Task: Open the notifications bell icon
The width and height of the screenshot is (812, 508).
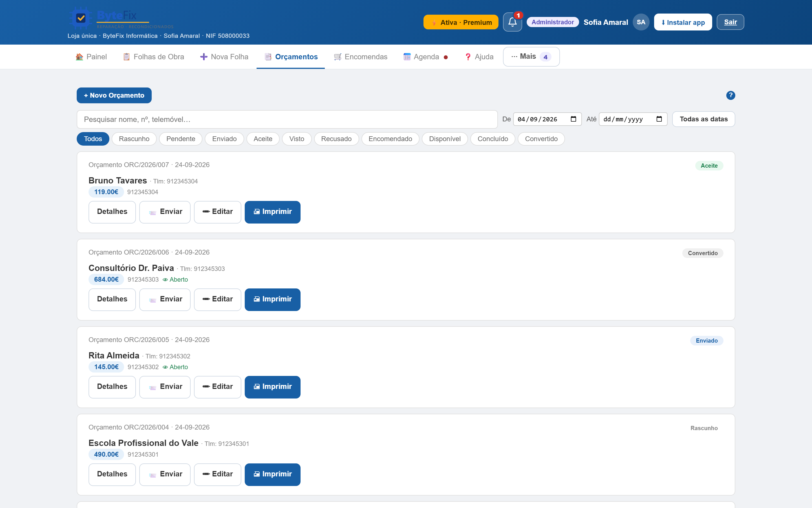Action: [512, 22]
